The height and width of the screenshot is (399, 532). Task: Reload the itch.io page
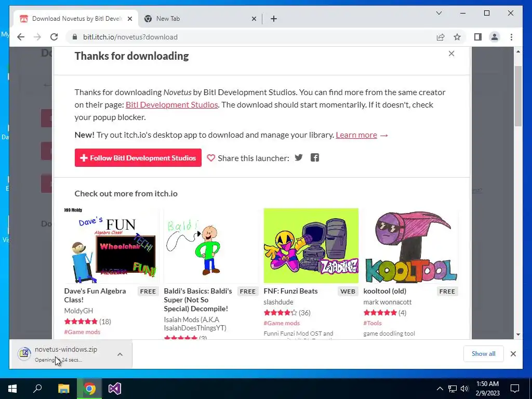(x=54, y=37)
